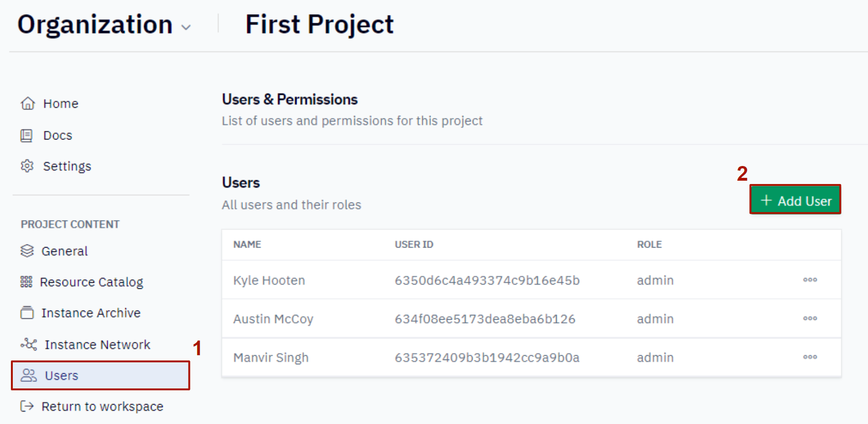Go to Return to workspace link
The height and width of the screenshot is (424, 868).
(92, 406)
